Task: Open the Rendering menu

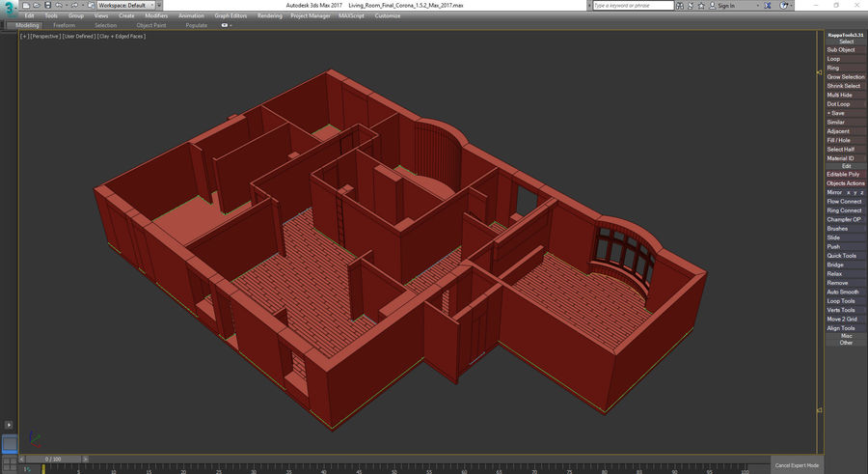Action: (x=270, y=15)
